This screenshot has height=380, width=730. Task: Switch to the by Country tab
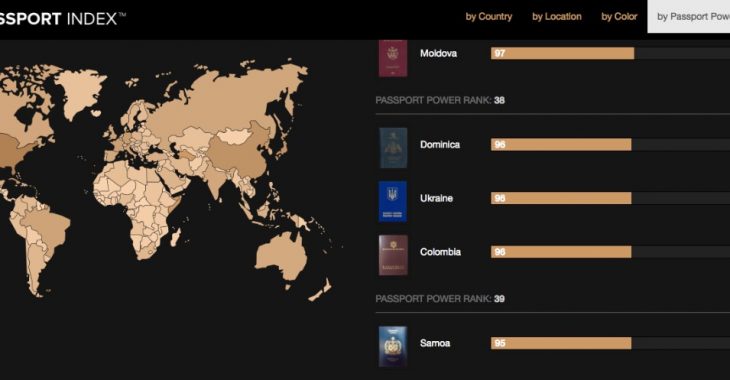489,17
